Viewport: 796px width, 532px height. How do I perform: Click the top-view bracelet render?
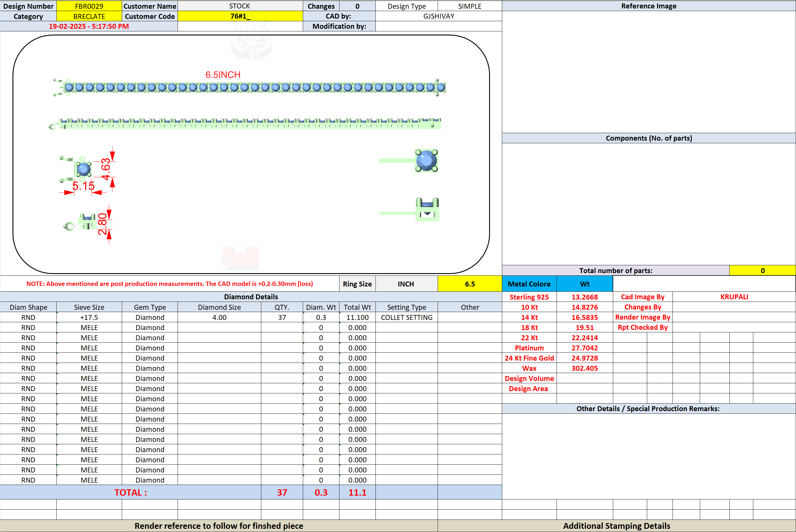click(249, 87)
